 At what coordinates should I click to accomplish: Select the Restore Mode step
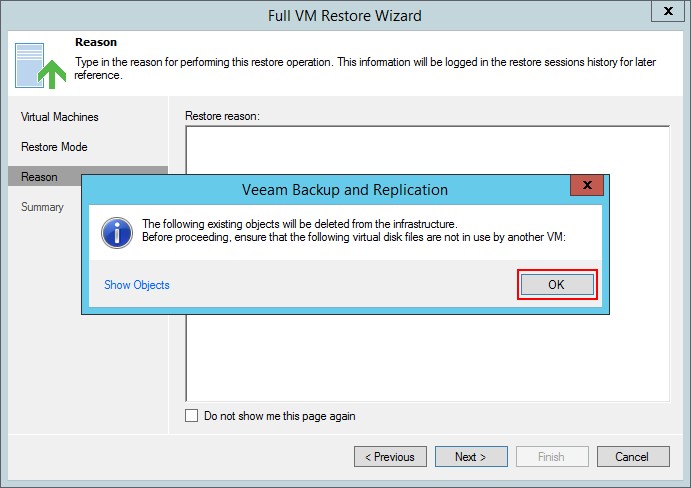(54, 147)
